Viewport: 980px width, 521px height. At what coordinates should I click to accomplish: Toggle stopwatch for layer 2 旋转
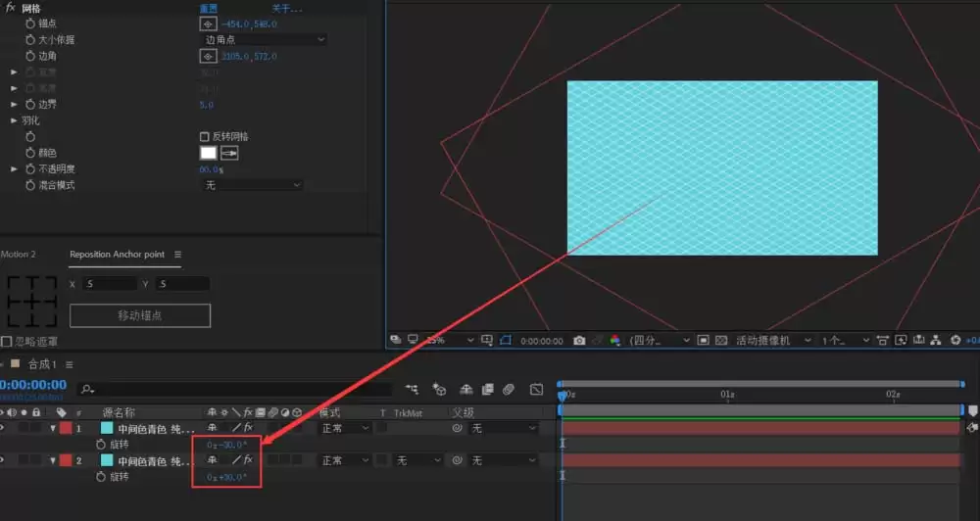pyautogui.click(x=101, y=477)
